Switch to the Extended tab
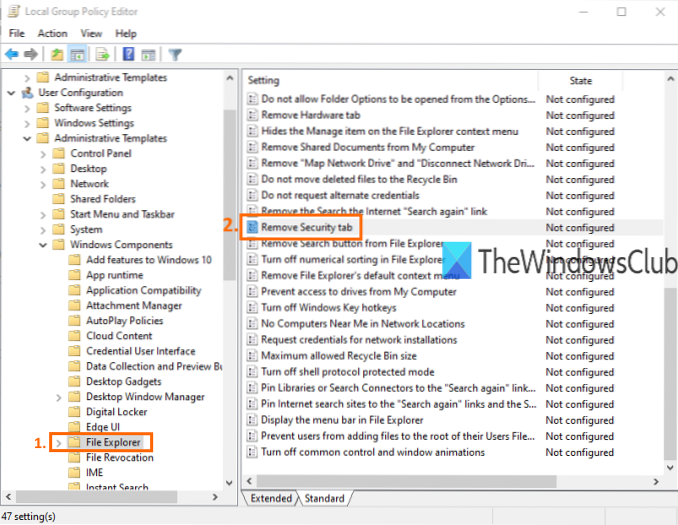The height and width of the screenshot is (525, 678). coord(271,498)
